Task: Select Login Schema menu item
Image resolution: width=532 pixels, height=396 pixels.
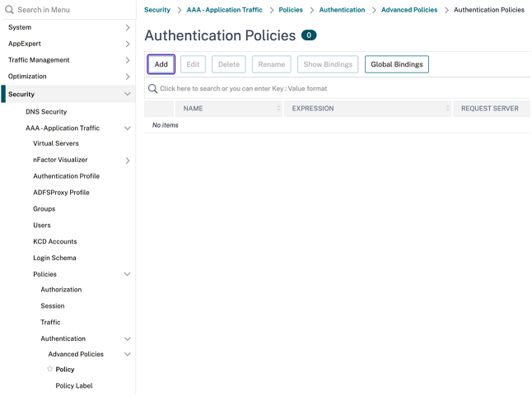Action: (x=54, y=258)
